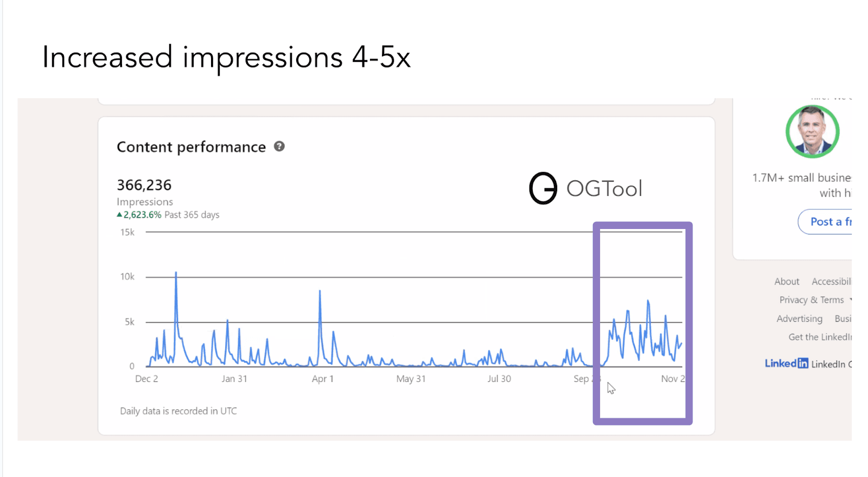This screenshot has width=868, height=477.
Task: Open the About link in the footer
Action: click(x=787, y=281)
